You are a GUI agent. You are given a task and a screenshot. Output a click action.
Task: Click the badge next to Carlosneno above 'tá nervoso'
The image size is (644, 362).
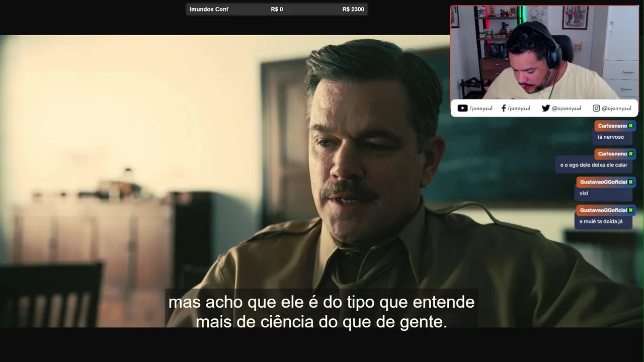pos(631,126)
